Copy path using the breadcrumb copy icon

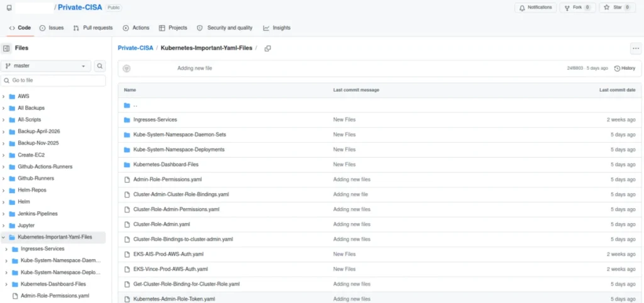click(x=267, y=48)
